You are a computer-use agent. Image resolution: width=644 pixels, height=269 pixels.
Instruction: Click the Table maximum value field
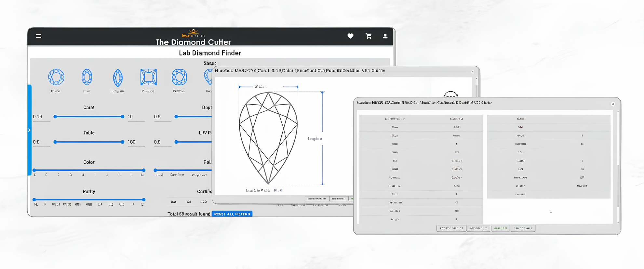(x=136, y=142)
